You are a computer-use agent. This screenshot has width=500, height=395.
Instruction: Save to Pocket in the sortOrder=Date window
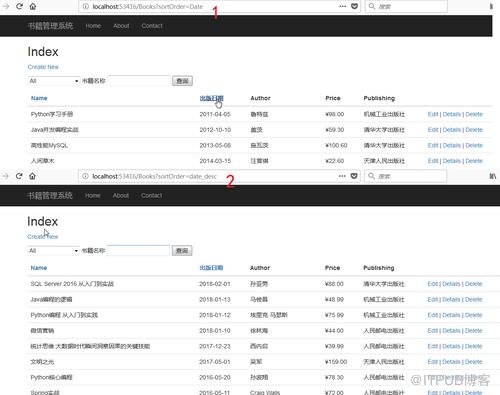click(x=355, y=6)
